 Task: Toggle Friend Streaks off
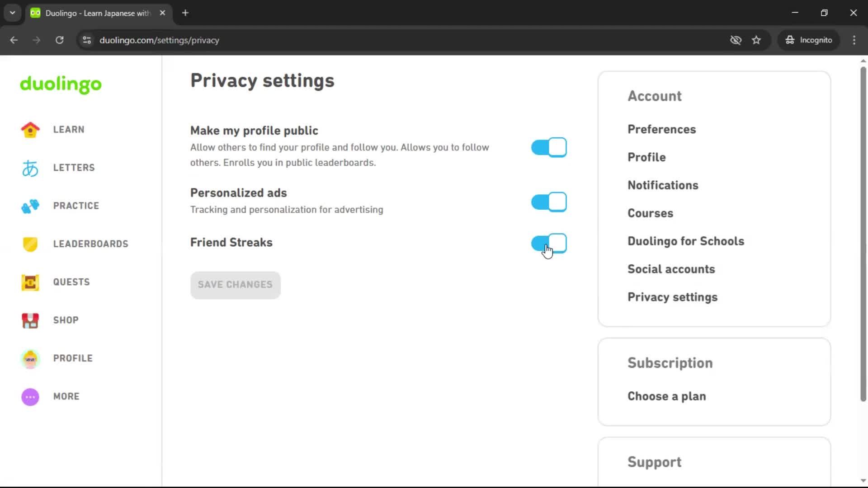click(548, 244)
